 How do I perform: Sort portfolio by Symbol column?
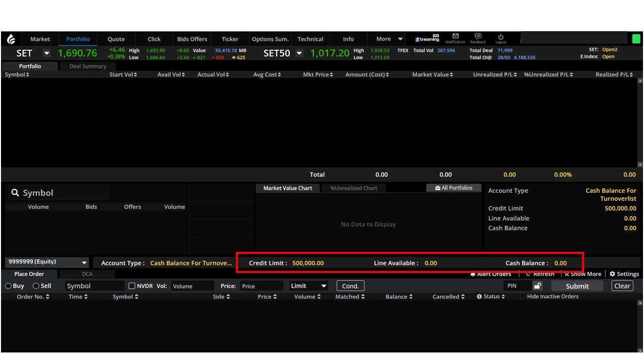(x=17, y=74)
